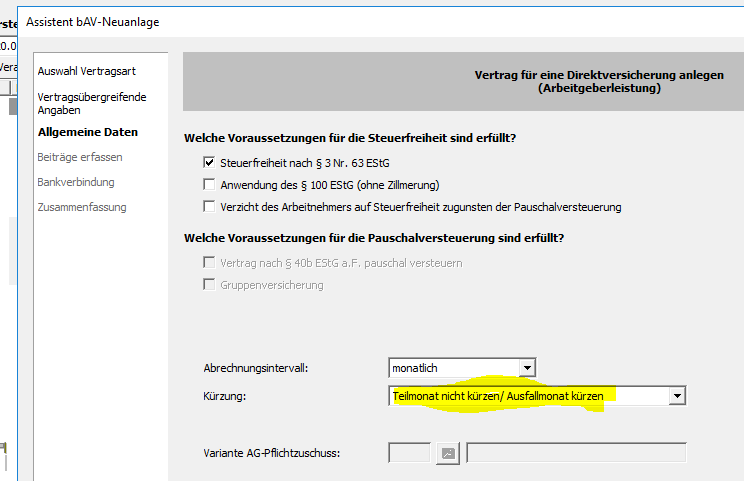Viewport: 744px width, 481px height.
Task: Select the Allgemeine Daten step
Action: click(x=87, y=132)
